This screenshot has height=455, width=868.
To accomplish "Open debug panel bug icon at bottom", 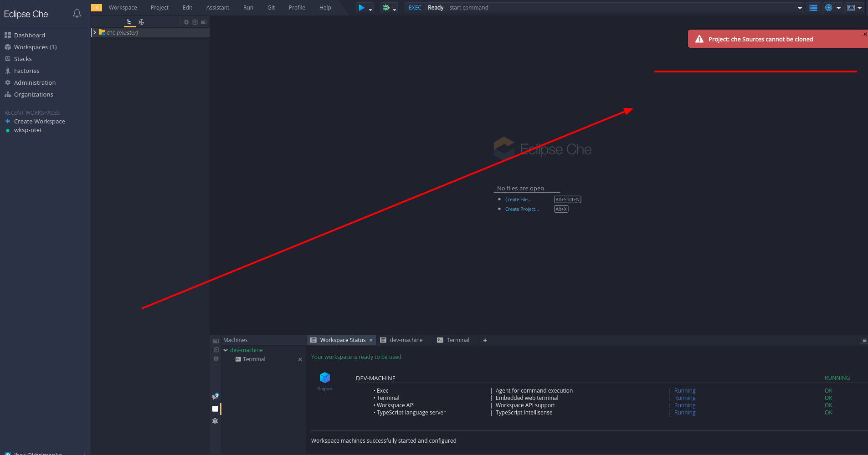I will [216, 421].
